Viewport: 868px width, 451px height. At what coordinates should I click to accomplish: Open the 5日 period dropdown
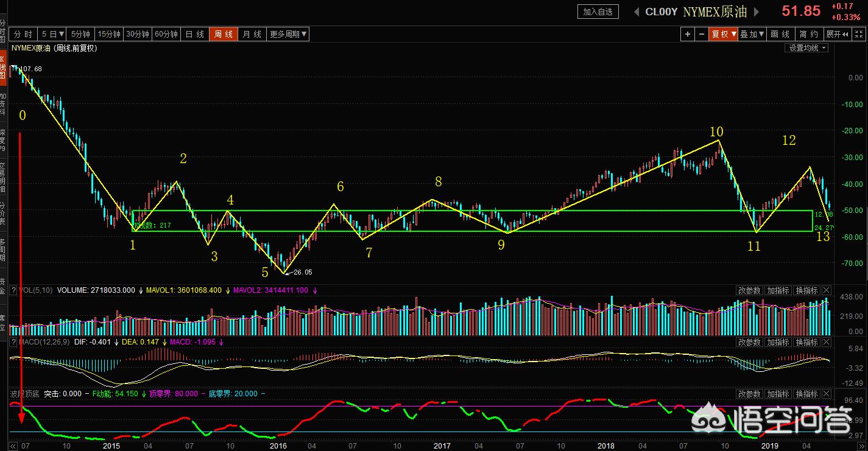point(53,35)
